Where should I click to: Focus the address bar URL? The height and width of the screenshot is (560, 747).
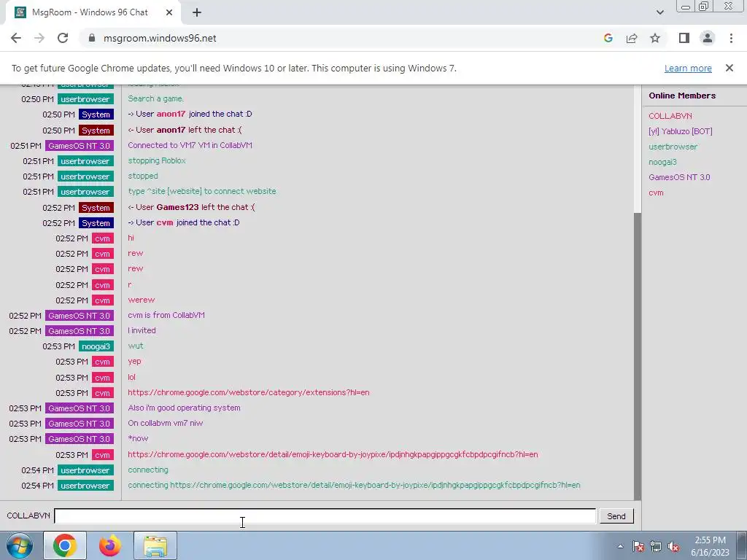tap(160, 38)
